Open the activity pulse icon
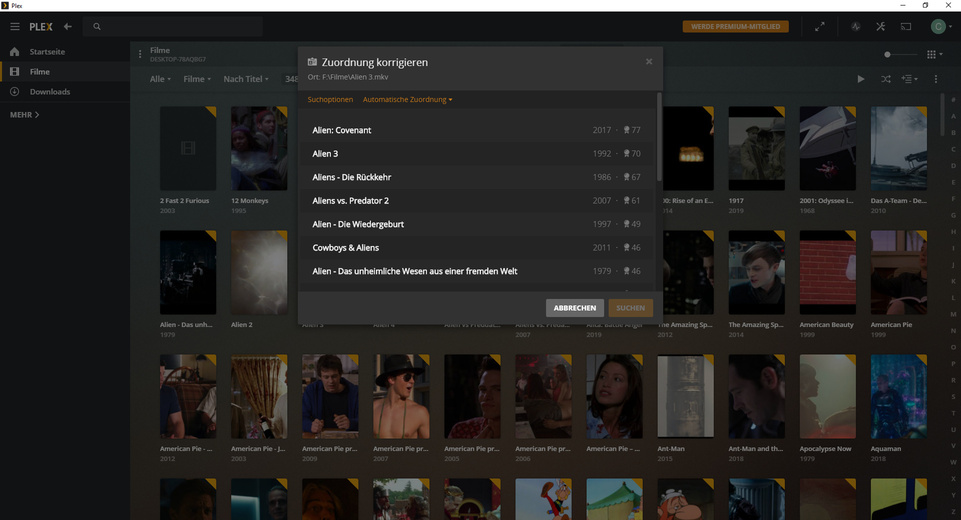 click(856, 26)
